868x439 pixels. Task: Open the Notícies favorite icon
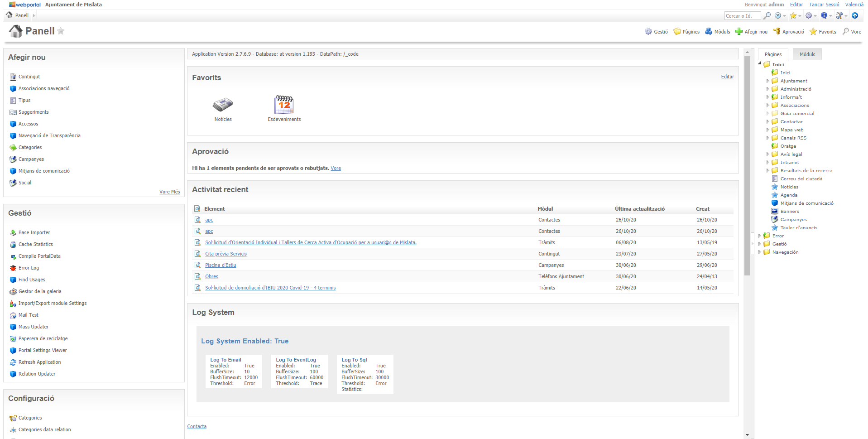tap(223, 105)
